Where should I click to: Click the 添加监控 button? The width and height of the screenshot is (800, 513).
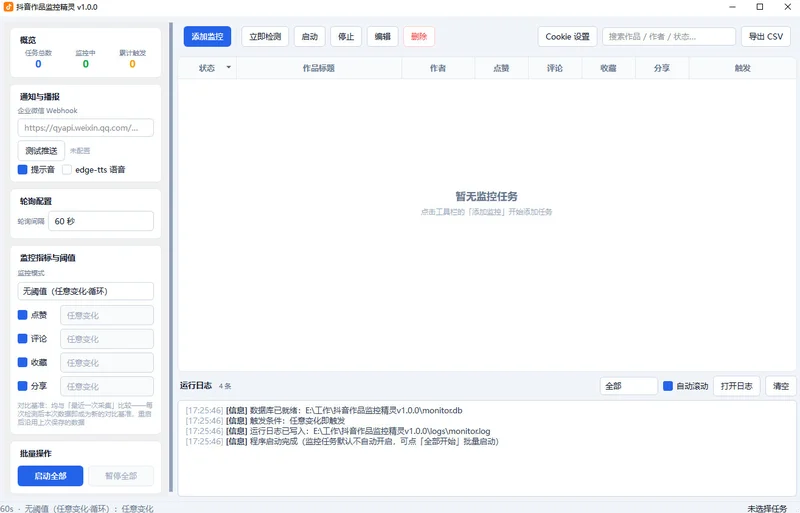(x=207, y=37)
